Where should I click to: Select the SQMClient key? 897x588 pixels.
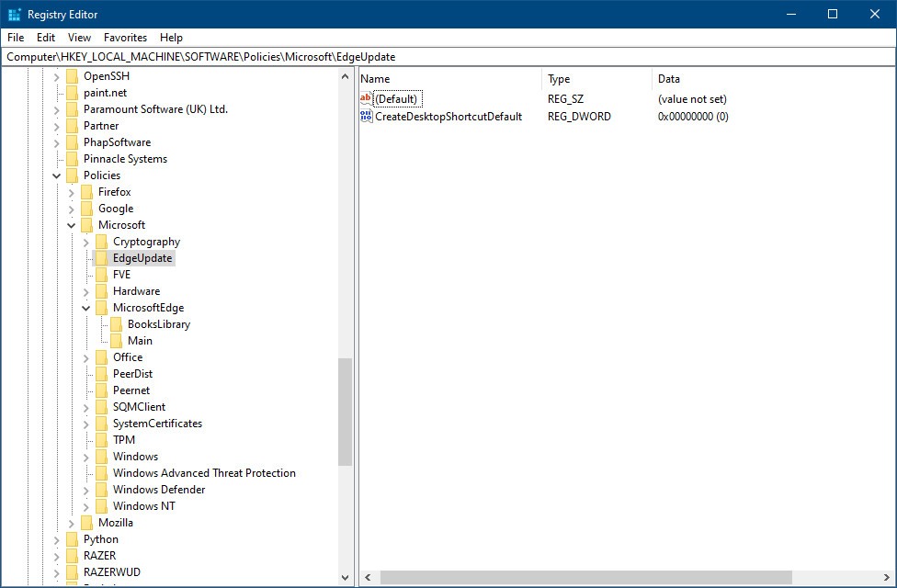point(139,407)
